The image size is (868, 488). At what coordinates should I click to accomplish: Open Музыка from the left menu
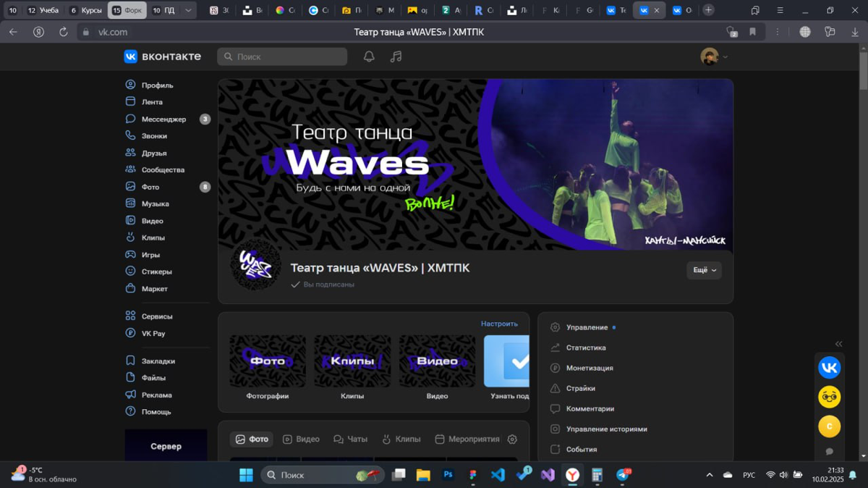(147, 204)
